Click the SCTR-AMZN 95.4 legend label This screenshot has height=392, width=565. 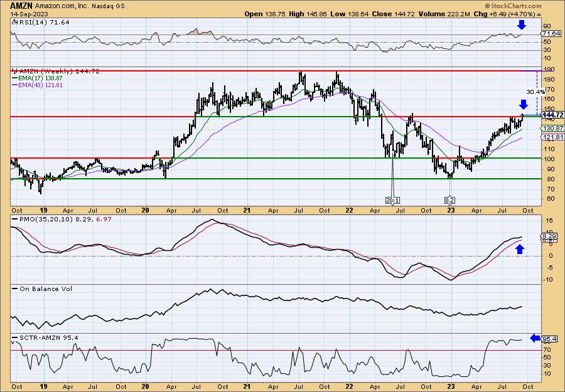(48, 337)
